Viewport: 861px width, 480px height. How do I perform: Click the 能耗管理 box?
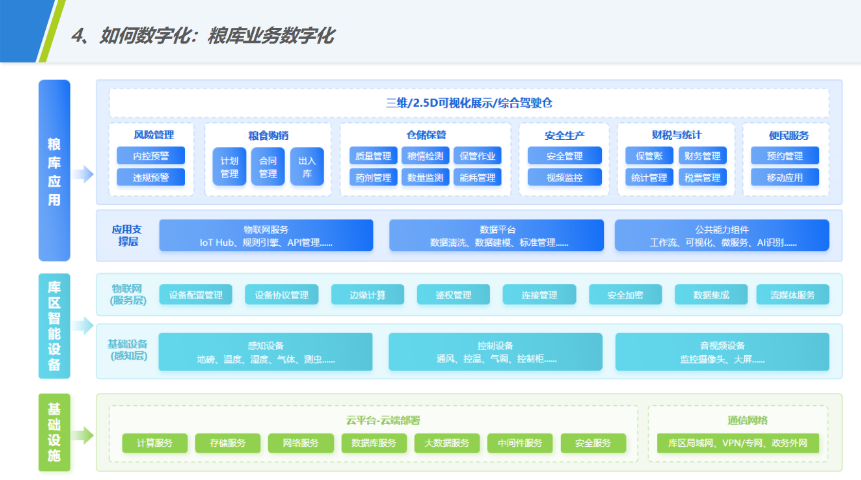pyautogui.click(x=478, y=177)
